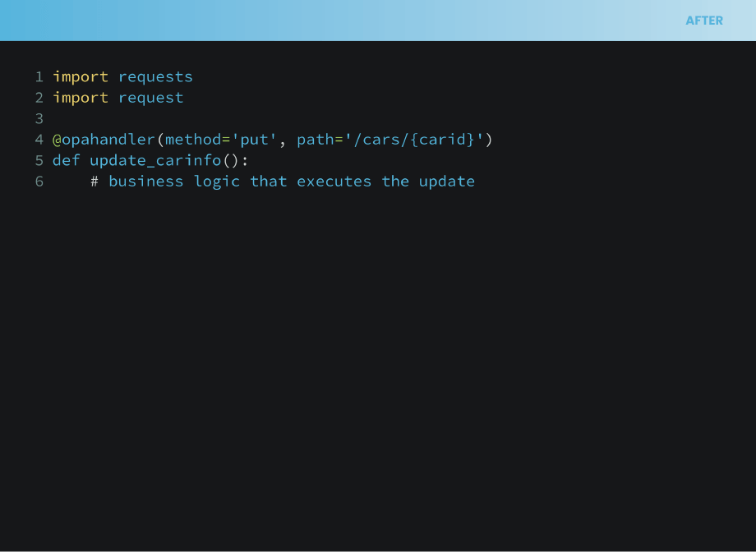The height and width of the screenshot is (552, 756).
Task: Click the word requests on line 1
Action: (x=155, y=77)
